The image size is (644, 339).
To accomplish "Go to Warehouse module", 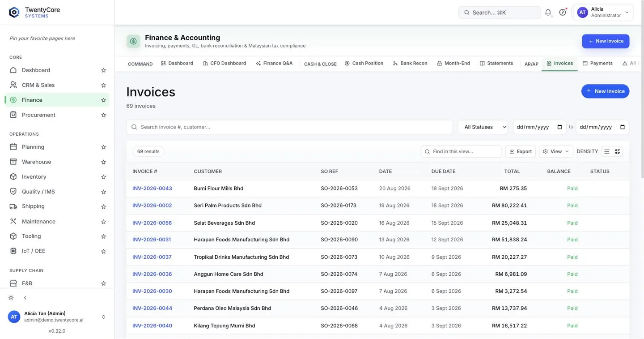I will coord(57,162).
